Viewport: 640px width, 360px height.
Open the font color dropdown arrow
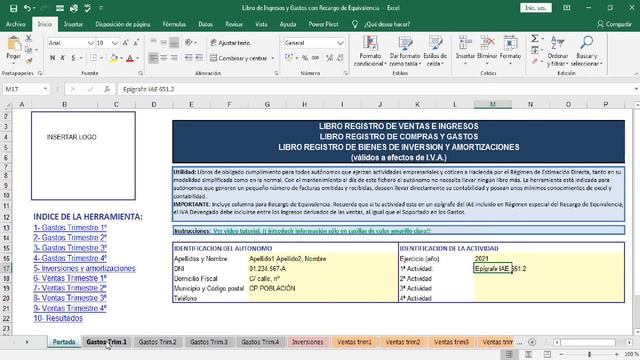[x=137, y=58]
